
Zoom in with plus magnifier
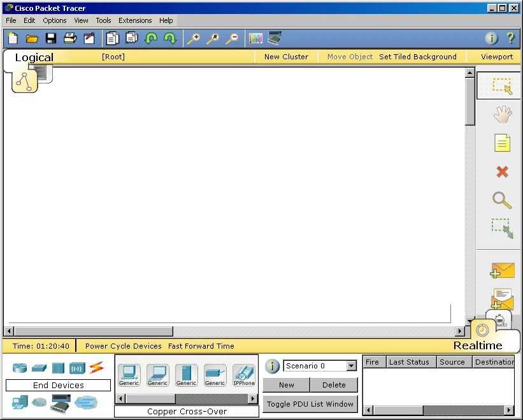(x=194, y=39)
